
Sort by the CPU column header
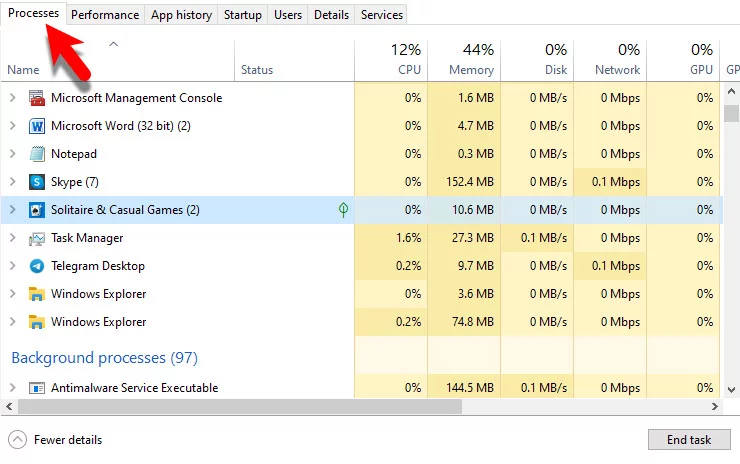click(391, 60)
